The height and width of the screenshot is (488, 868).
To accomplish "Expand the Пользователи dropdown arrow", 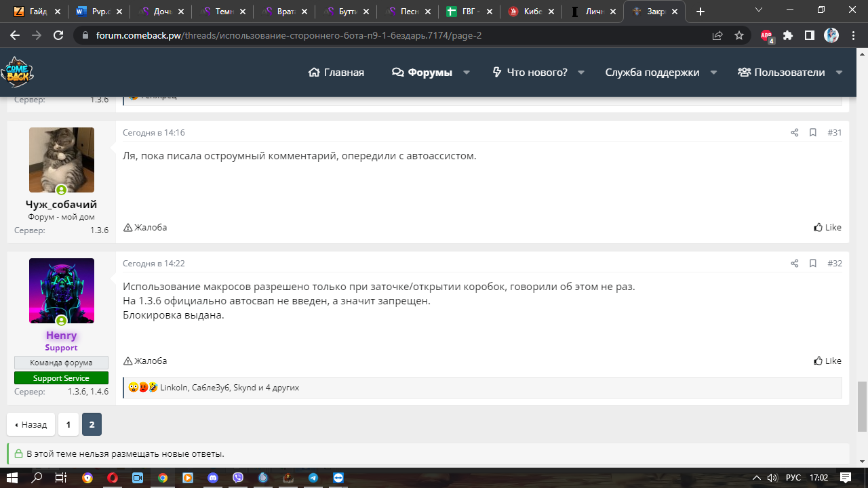I will (839, 73).
